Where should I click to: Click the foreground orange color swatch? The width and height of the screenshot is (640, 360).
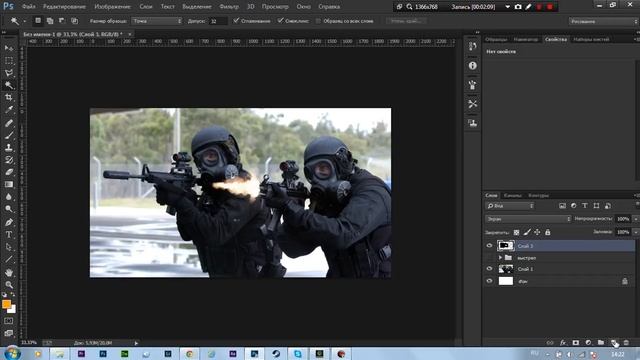click(6, 304)
